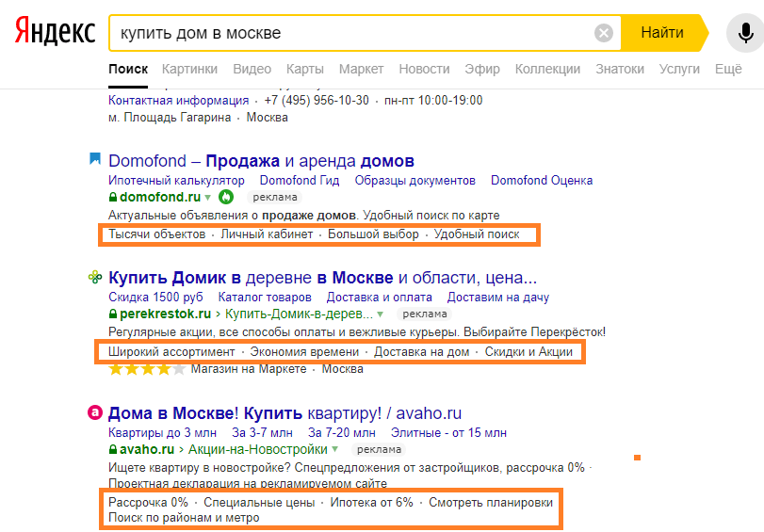Screen dimensions: 764x532
Task: Follow the domofond.ru green URL
Action: coord(160,197)
